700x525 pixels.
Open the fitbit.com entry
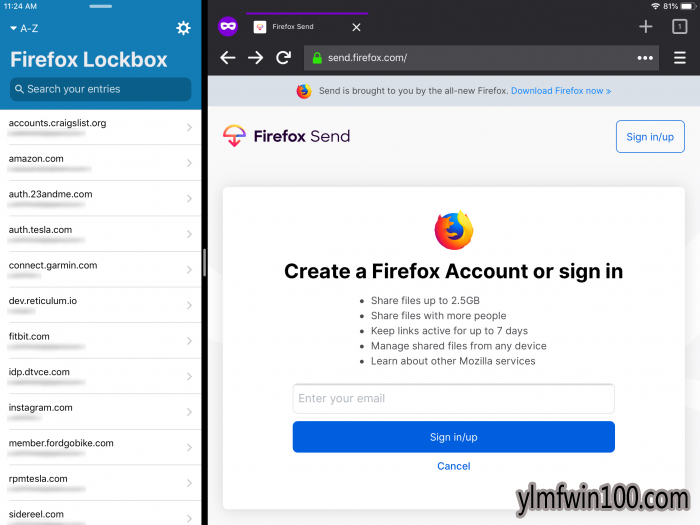(100, 341)
